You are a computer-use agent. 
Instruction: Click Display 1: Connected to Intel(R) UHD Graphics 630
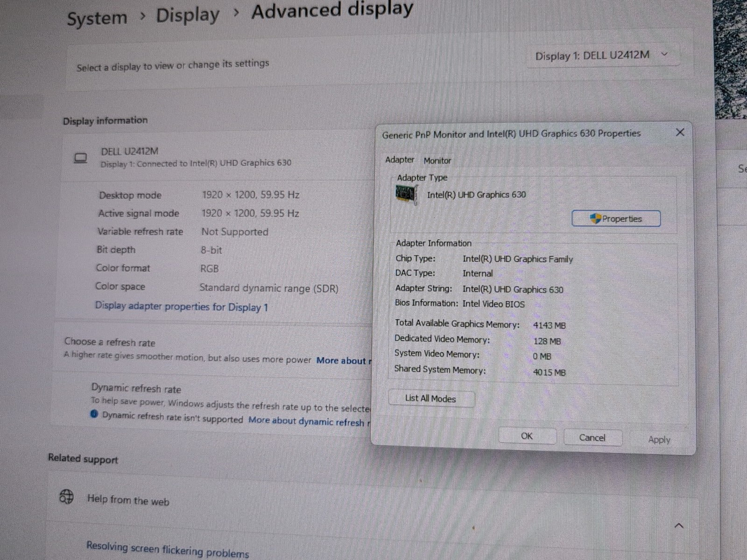(x=196, y=163)
